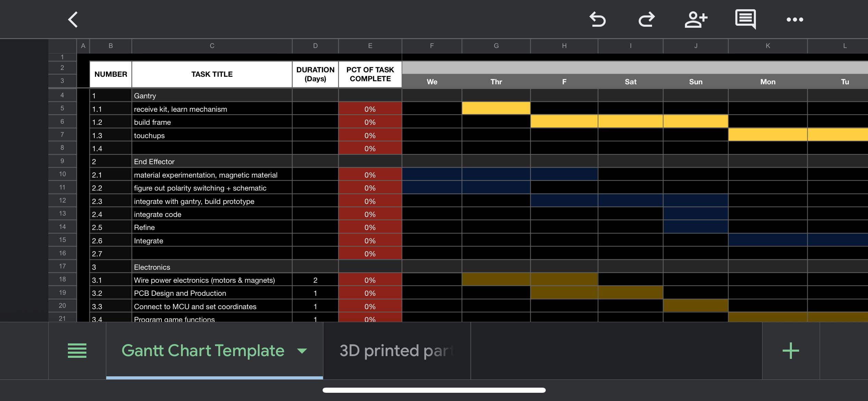Open the three-dot more options menu
The width and height of the screenshot is (868, 401).
coord(795,20)
